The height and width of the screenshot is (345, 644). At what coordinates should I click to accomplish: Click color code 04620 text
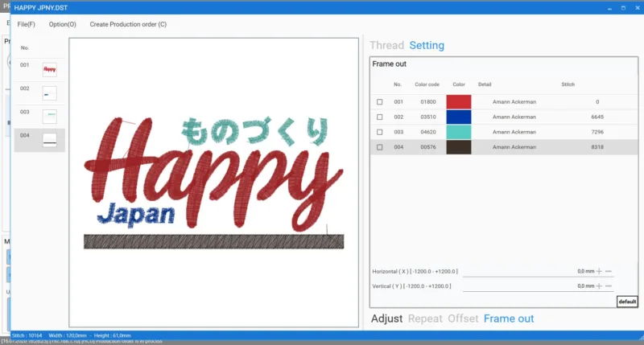(x=428, y=132)
